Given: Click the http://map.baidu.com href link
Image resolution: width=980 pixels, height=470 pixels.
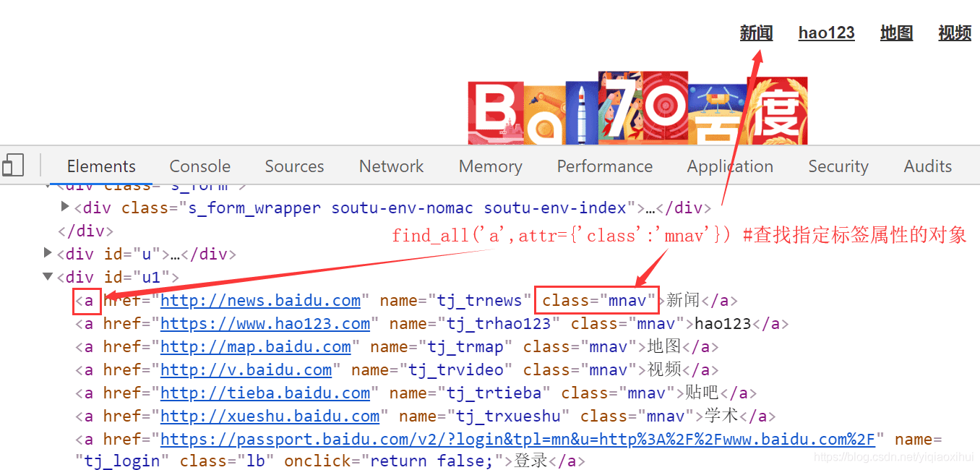Looking at the screenshot, I should (x=256, y=346).
